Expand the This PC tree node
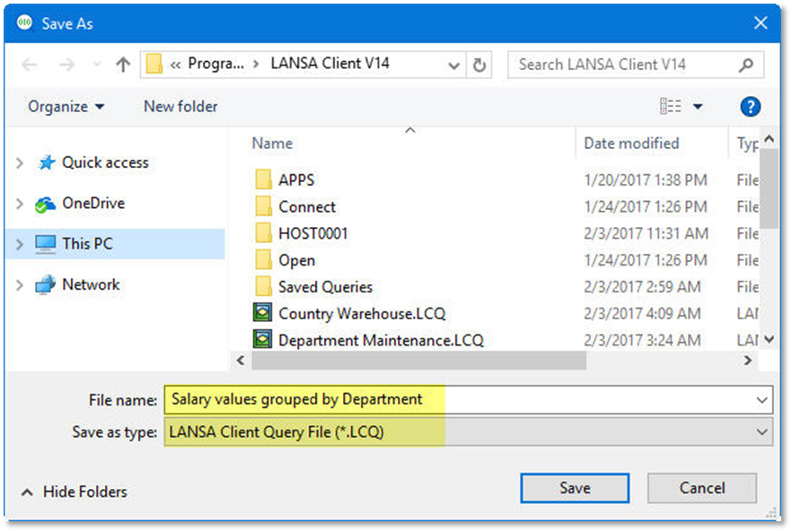 point(20,244)
